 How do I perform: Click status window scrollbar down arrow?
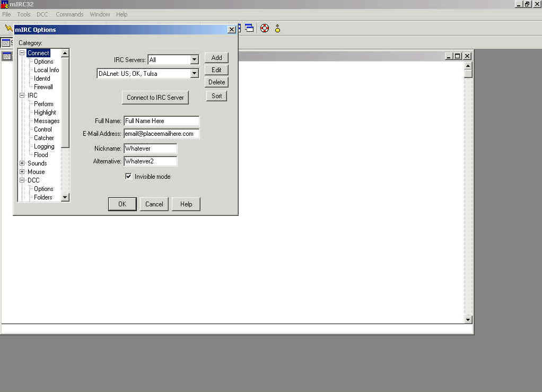pyautogui.click(x=468, y=319)
